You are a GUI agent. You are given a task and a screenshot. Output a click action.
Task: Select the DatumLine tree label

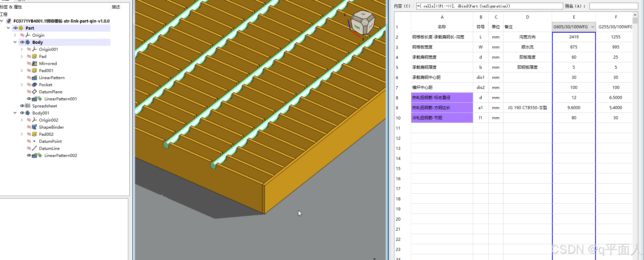(x=49, y=148)
